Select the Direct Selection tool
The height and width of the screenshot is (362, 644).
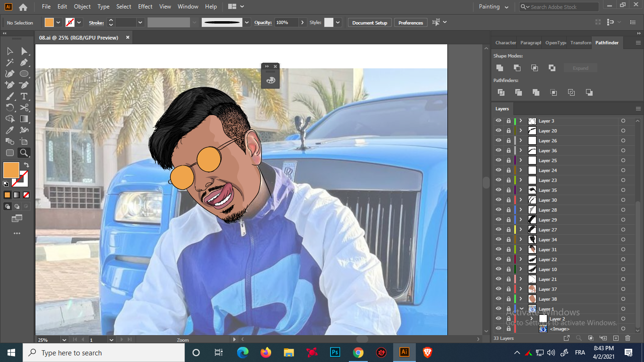[25, 51]
